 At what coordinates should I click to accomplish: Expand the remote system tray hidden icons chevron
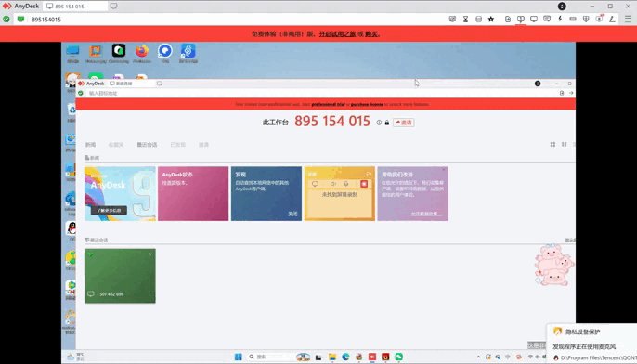click(478, 357)
